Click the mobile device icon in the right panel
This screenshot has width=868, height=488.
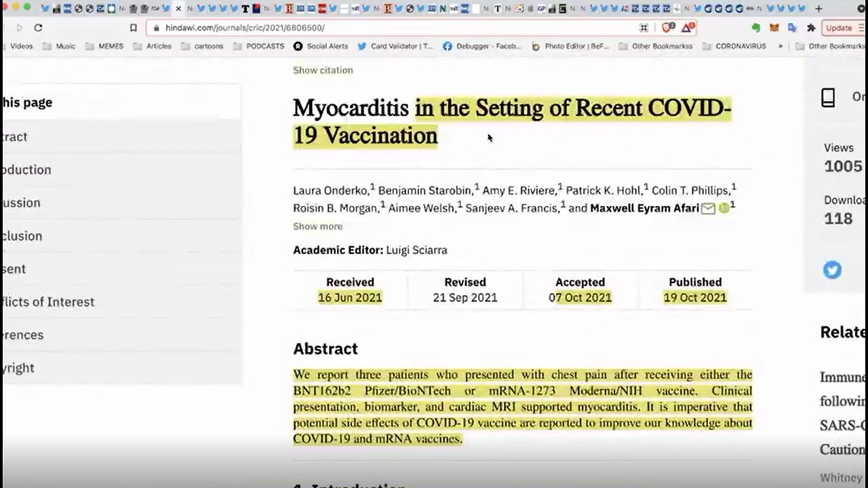pos(828,98)
